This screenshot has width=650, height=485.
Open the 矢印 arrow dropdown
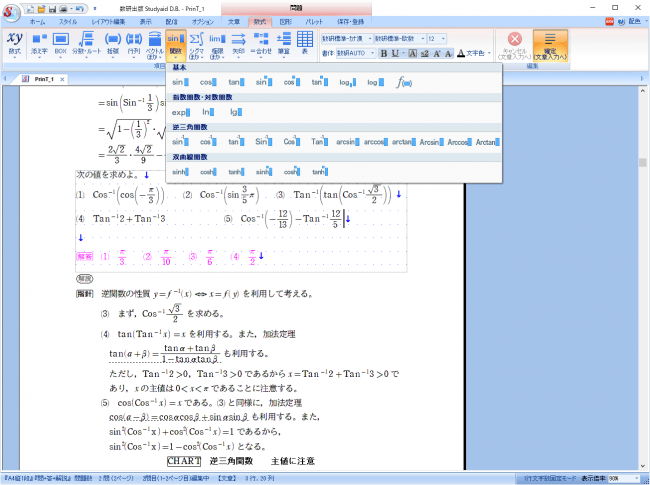point(238,44)
